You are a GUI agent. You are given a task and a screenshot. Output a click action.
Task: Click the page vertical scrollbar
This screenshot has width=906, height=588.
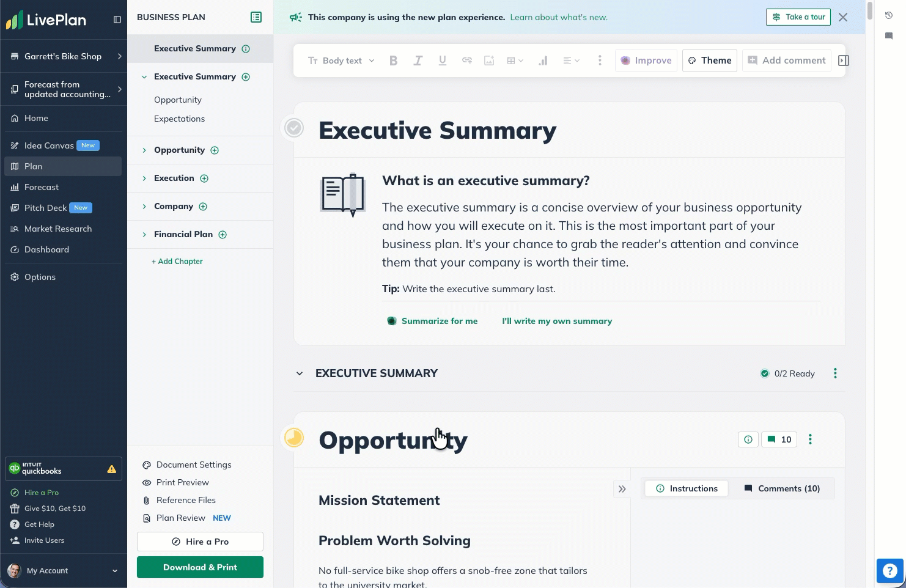869,11
